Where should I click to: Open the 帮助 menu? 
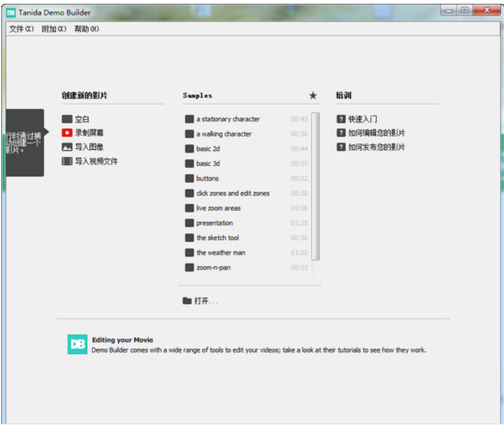[86, 29]
